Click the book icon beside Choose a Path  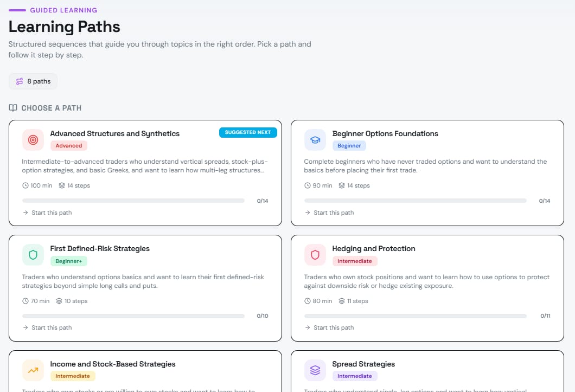(x=13, y=108)
